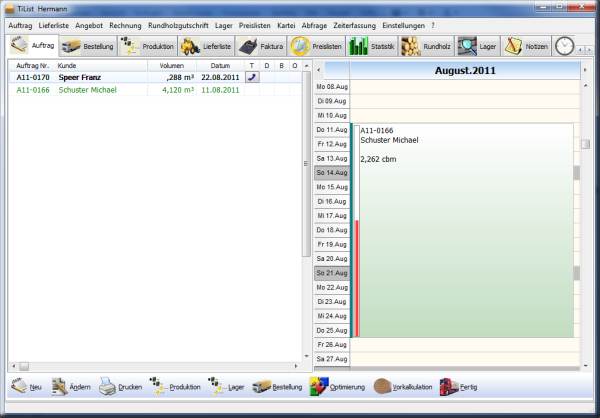Open the Zeiterfassung menu

(354, 26)
